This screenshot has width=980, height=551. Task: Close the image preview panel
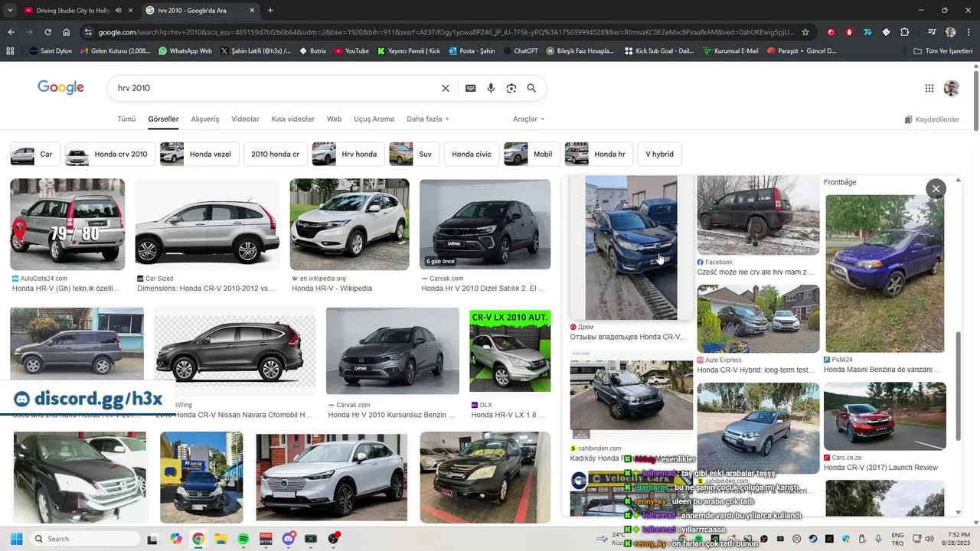pos(936,189)
